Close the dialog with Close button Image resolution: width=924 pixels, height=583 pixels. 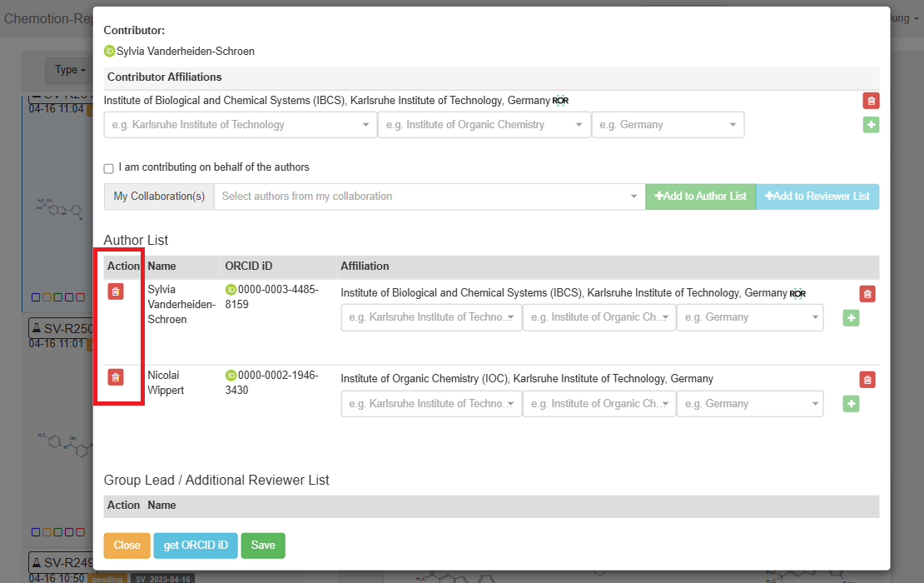[127, 546]
